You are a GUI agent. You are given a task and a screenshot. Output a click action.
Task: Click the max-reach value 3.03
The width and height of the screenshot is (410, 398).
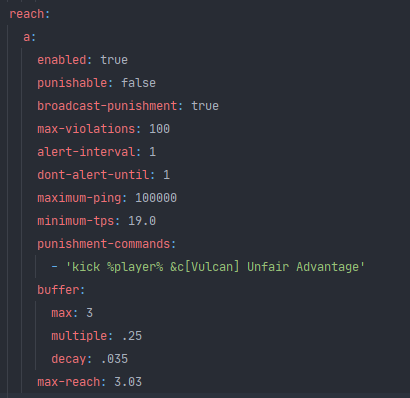tap(128, 382)
